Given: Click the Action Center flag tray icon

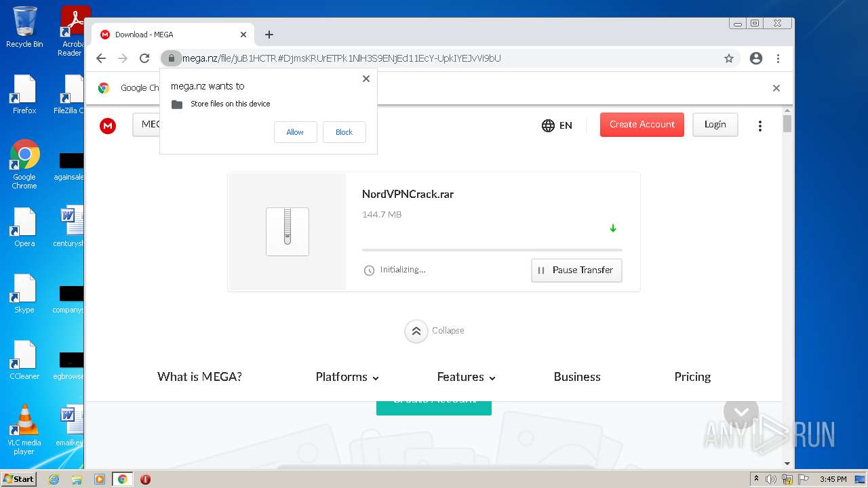Looking at the screenshot, I should [x=804, y=479].
